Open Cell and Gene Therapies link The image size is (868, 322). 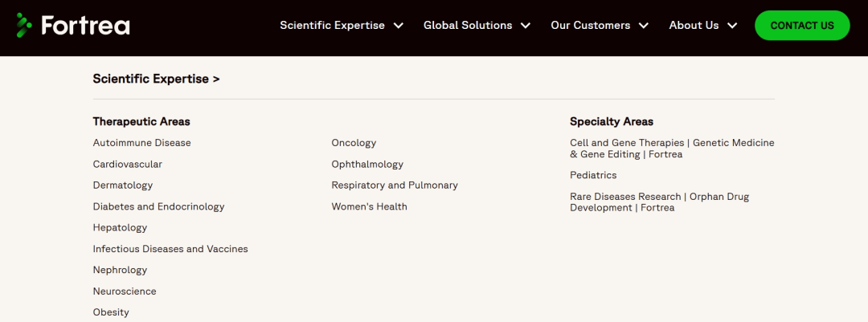671,149
